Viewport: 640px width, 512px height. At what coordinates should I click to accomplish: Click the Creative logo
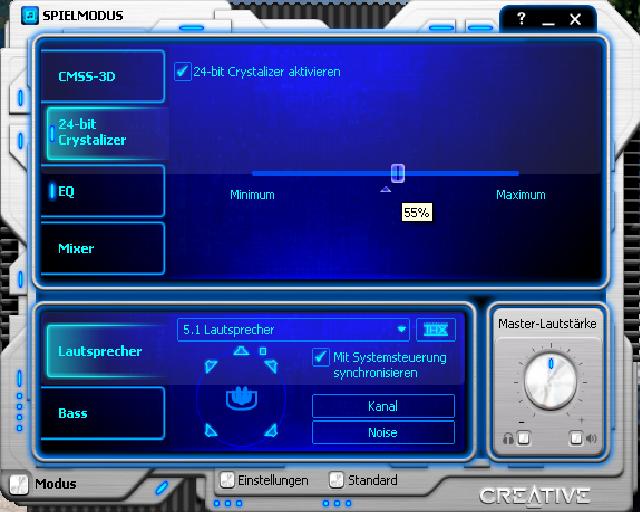click(535, 496)
